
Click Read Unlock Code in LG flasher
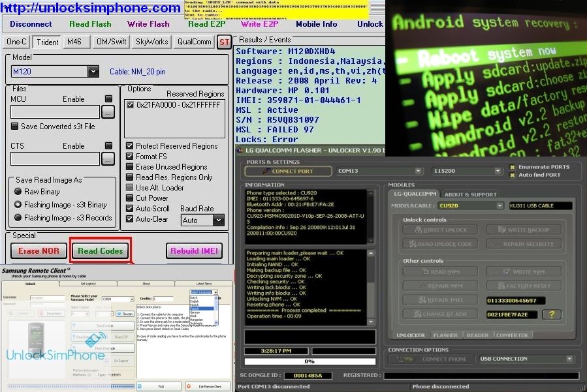coord(440,244)
